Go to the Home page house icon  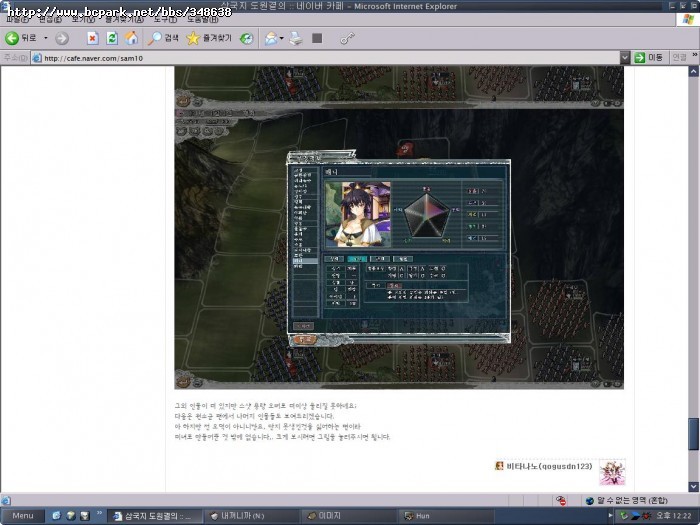[x=131, y=38]
